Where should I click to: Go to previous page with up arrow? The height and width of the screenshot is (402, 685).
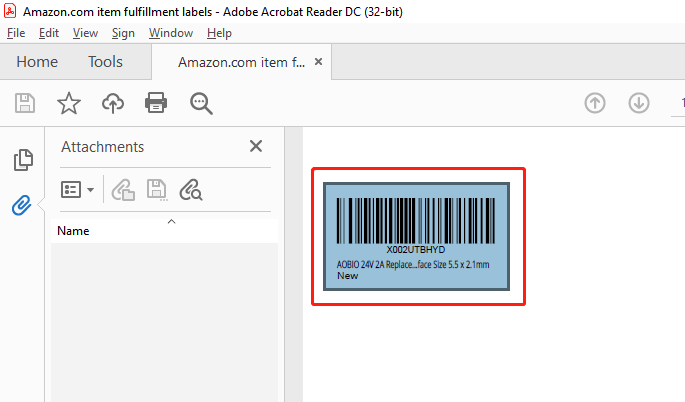[595, 103]
